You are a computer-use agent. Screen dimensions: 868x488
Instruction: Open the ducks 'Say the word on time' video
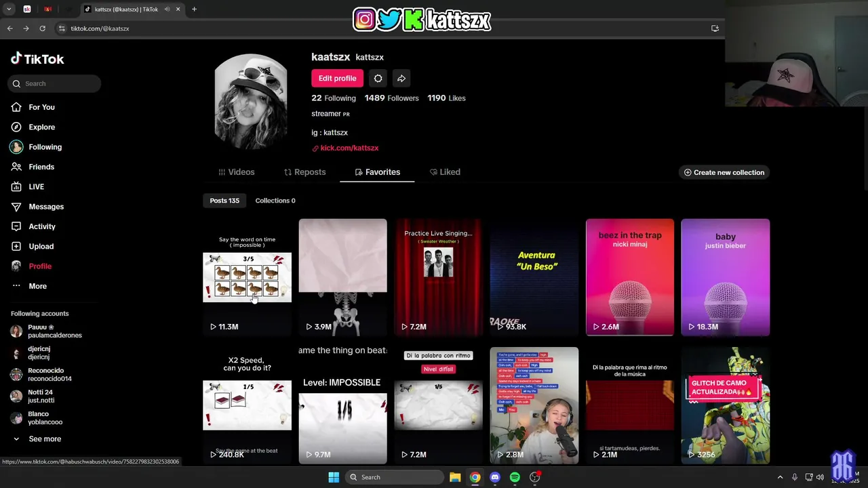(247, 277)
